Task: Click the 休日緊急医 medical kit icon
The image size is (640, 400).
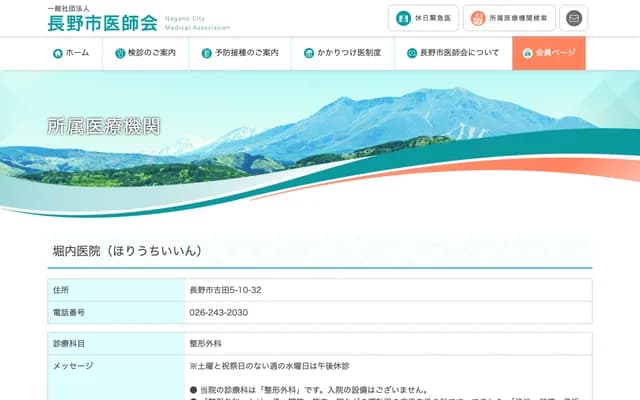Action: coord(402,18)
